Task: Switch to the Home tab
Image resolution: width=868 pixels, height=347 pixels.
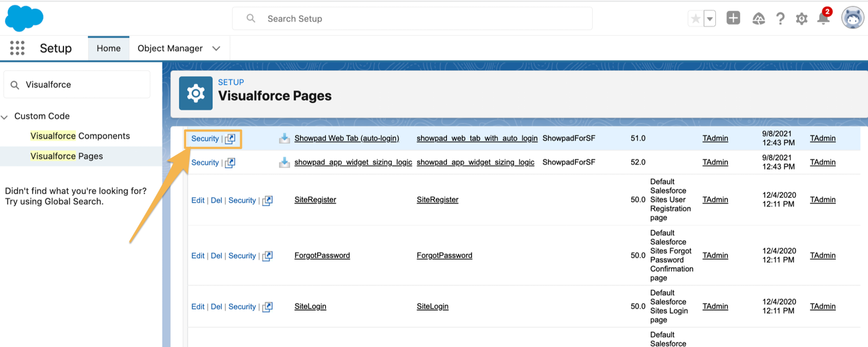Action: [x=108, y=48]
